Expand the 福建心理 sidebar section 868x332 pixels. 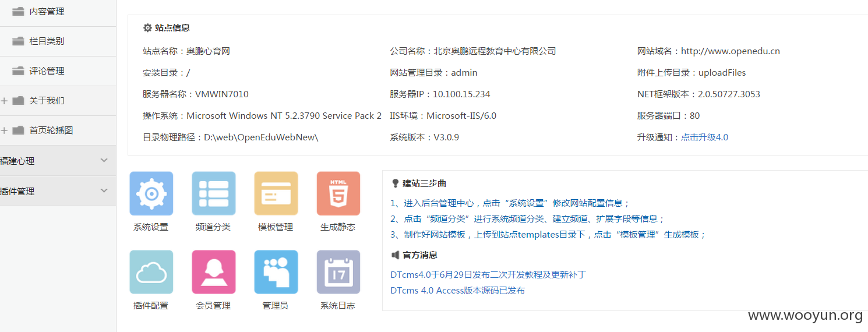point(58,161)
